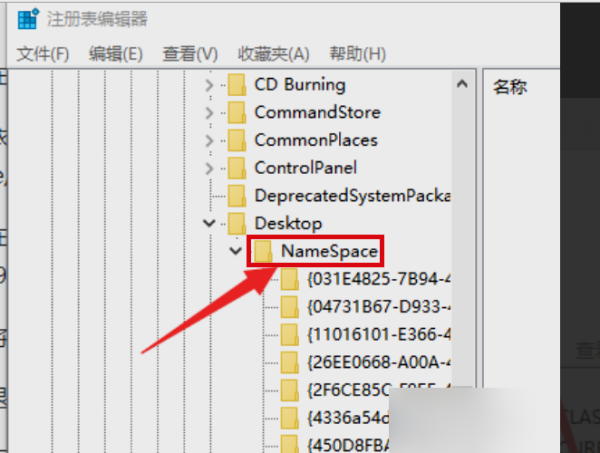Expand the CD Burning key
The image size is (600, 453).
tap(209, 85)
